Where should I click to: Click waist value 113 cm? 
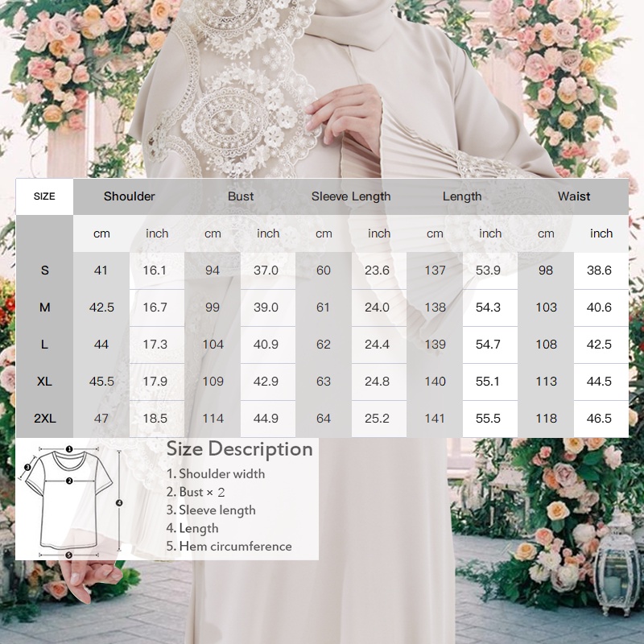(546, 382)
